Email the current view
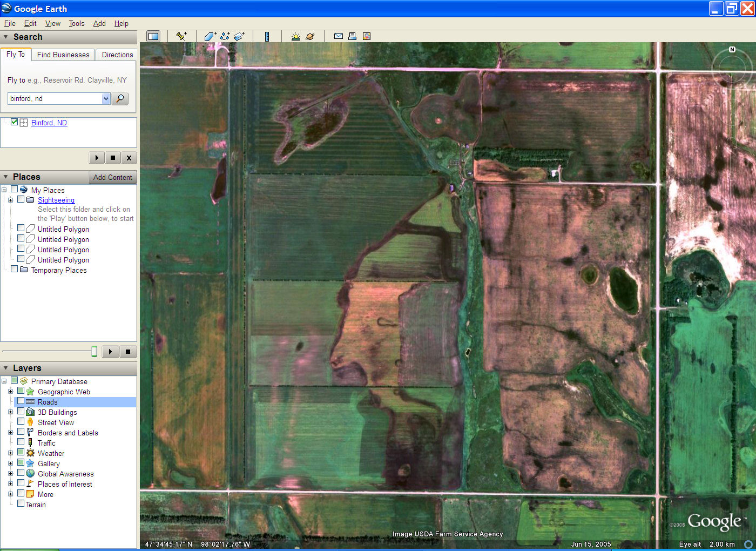This screenshot has height=551, width=756. tap(339, 36)
